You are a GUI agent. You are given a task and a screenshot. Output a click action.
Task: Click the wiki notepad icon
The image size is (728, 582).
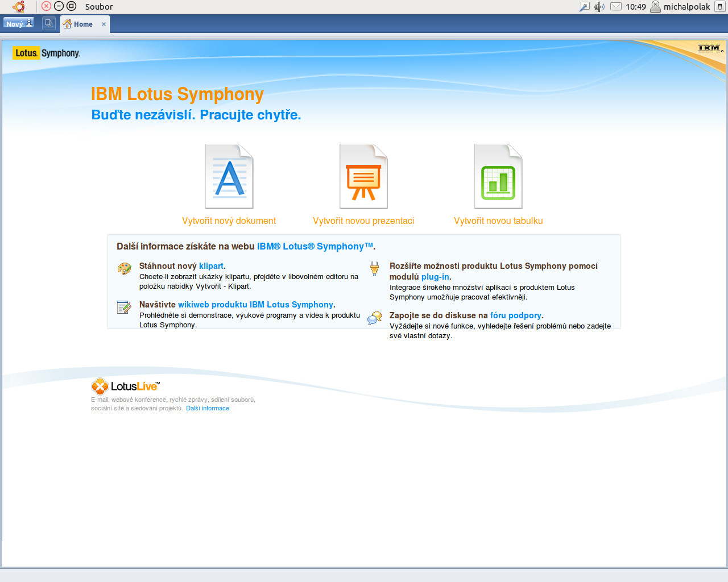[124, 307]
